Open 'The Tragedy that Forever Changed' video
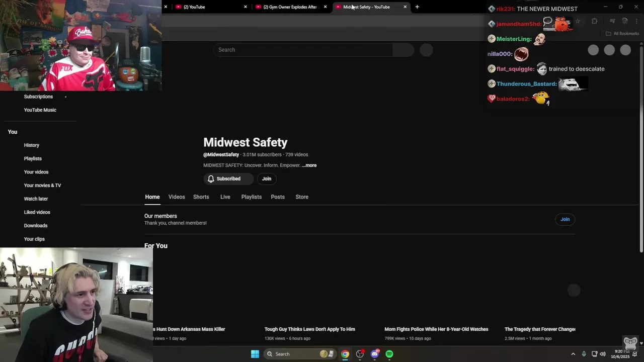 540,329
